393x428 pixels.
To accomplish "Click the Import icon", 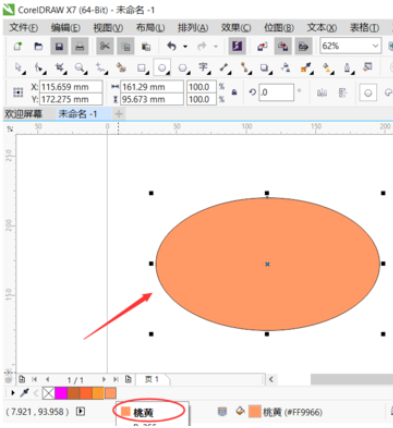I will pos(262,46).
